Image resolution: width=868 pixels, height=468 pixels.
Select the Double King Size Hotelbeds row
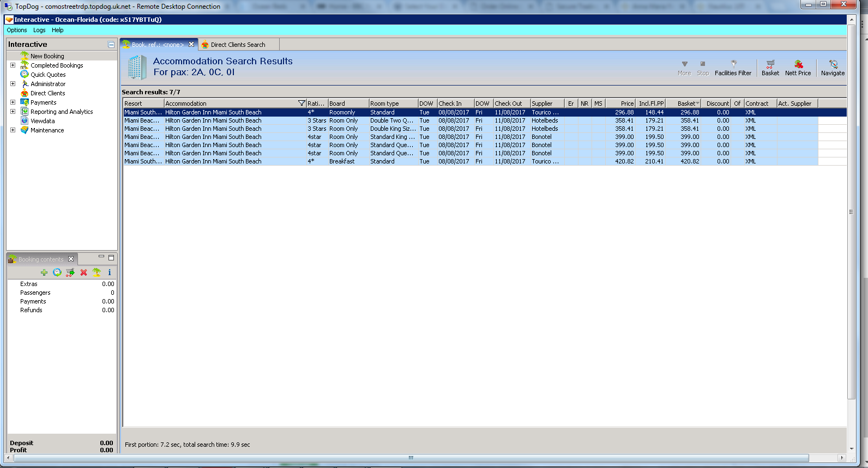click(471, 129)
